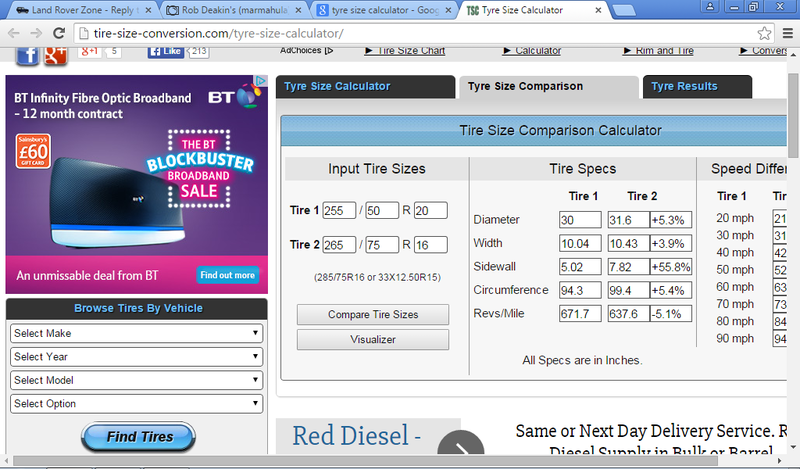Open the Tyre Results tab
The width and height of the screenshot is (800, 469).
tap(697, 86)
